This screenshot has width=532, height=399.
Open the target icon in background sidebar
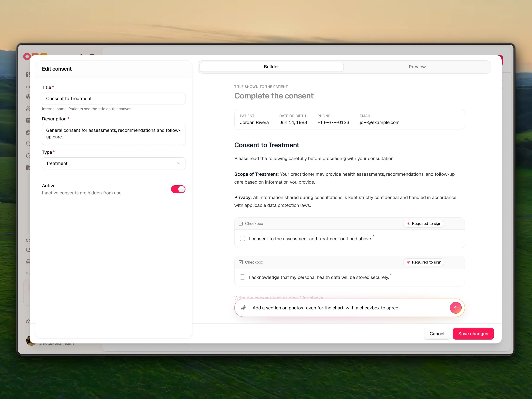pos(28,97)
